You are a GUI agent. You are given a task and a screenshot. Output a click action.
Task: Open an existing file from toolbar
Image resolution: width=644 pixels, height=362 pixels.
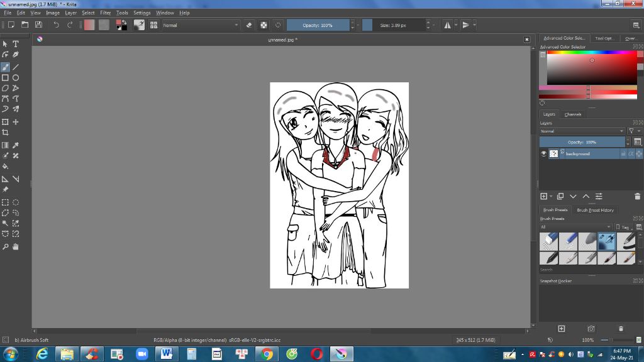pos(25,25)
